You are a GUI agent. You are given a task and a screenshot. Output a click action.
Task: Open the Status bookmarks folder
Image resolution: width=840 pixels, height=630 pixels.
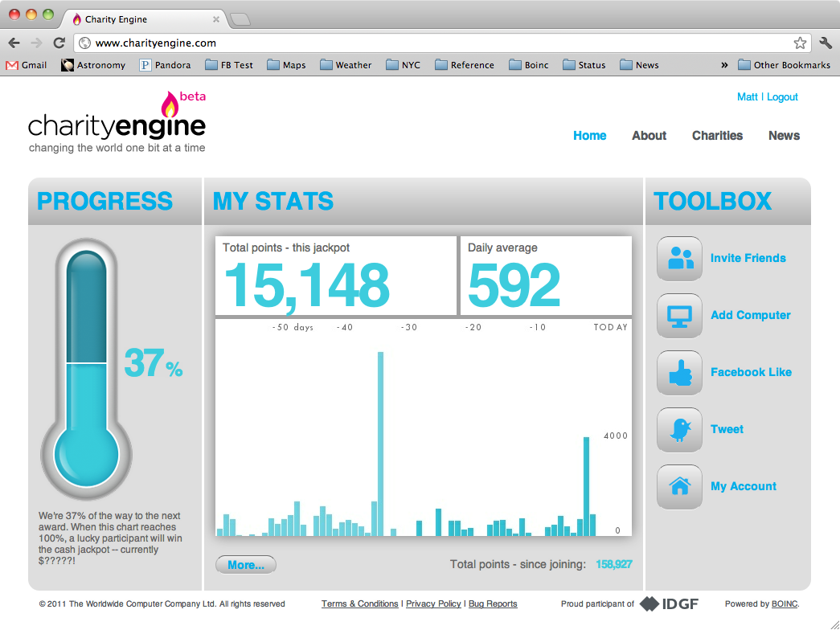click(x=584, y=65)
